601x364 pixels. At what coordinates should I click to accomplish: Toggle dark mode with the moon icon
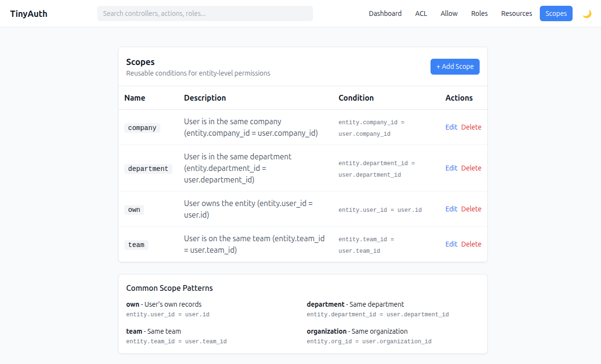(x=587, y=13)
